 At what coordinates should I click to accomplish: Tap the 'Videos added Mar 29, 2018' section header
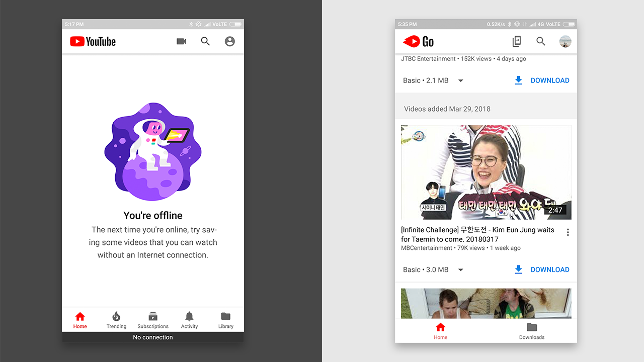(447, 109)
